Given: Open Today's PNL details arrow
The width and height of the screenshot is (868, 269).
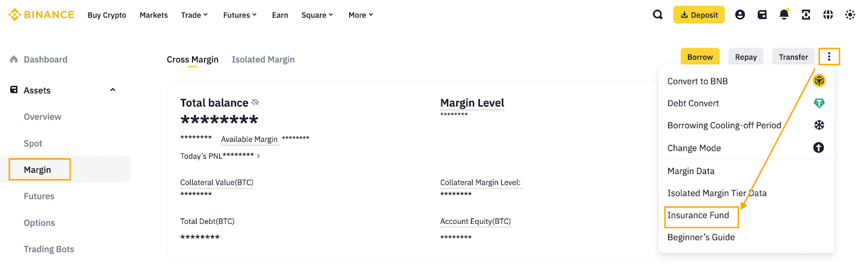Looking at the screenshot, I should pos(258,156).
